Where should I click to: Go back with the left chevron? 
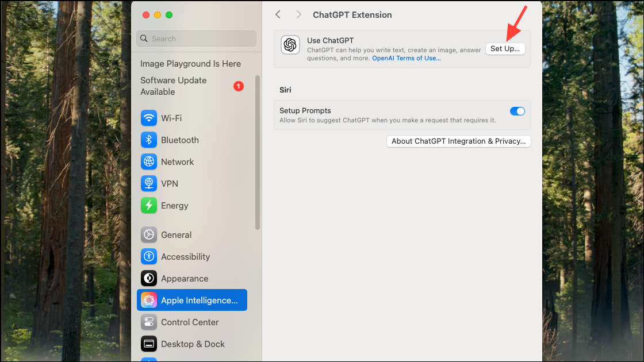278,15
